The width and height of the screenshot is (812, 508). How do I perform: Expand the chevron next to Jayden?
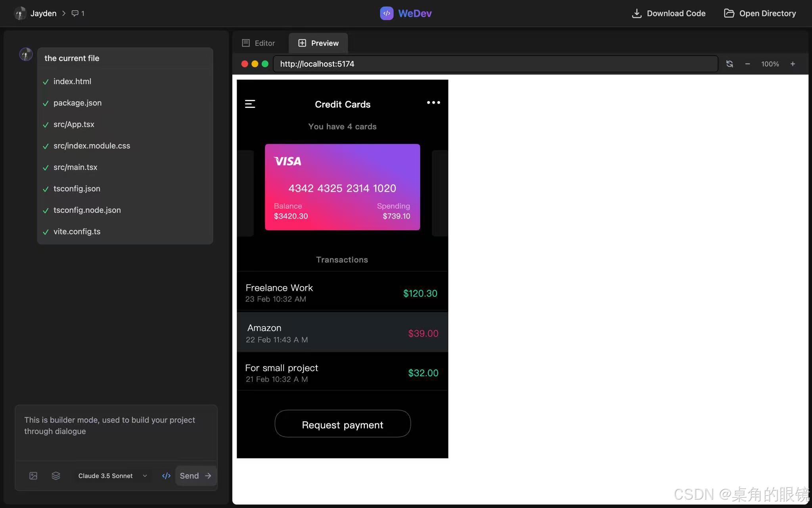(x=64, y=13)
